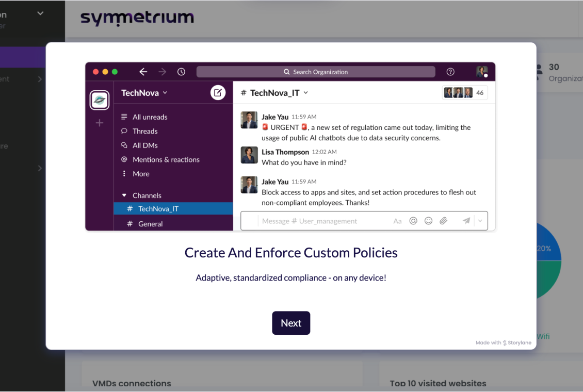
Task: Click the 12:02 AM timestamp
Action: tap(324, 152)
